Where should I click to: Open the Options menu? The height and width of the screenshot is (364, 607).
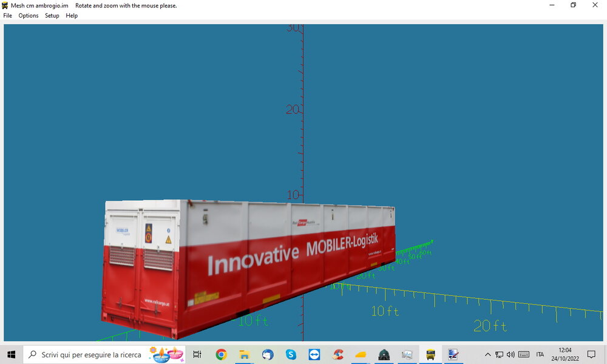click(x=29, y=16)
